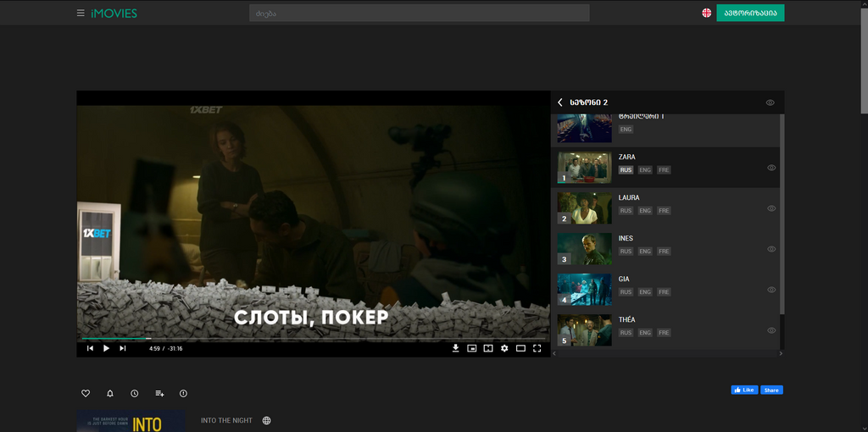Click the green authorization button
The width and height of the screenshot is (868, 432).
[750, 13]
